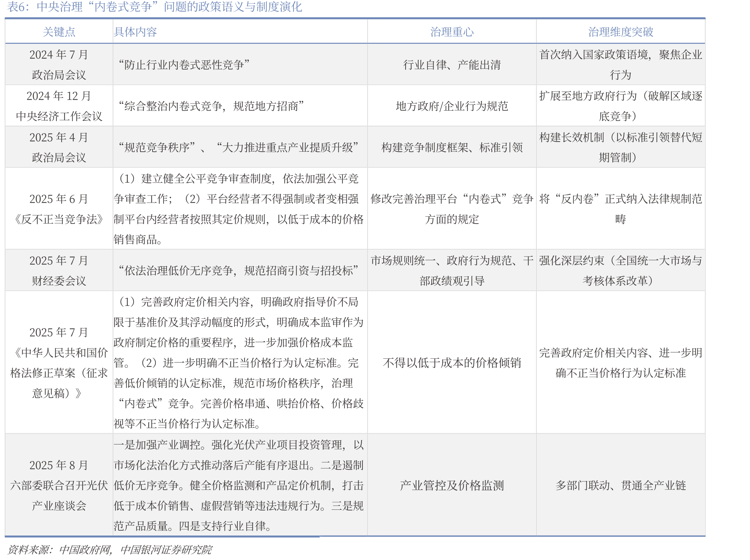Screen dimensions: 750x560
Task: Click the cell '不得以低于成本的价格倾销'
Action: pyautogui.click(x=452, y=362)
